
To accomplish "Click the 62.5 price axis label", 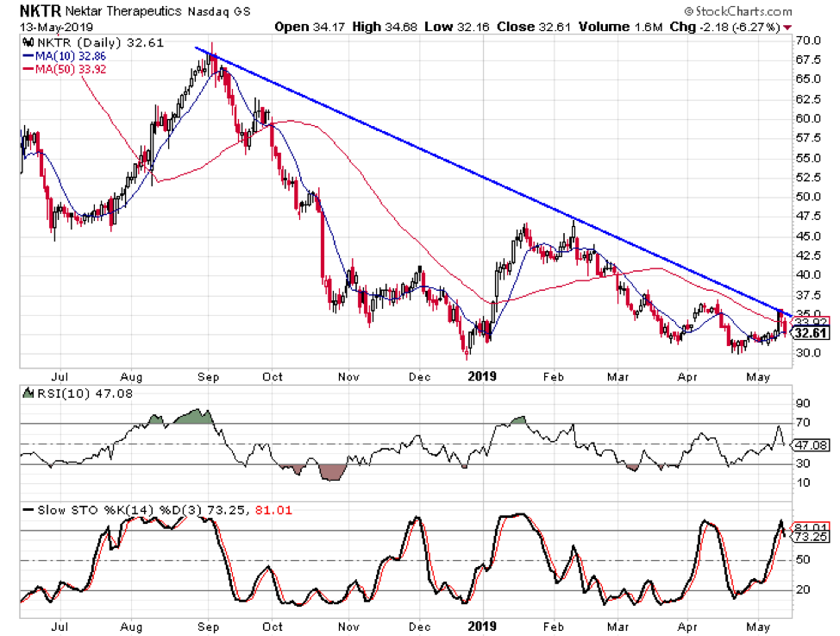I will pos(808,99).
